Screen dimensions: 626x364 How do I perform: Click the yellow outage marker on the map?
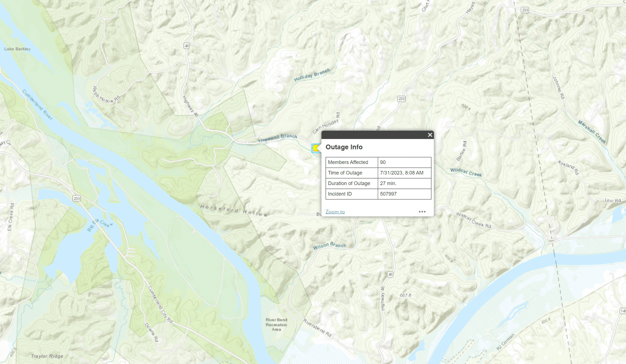(x=316, y=148)
